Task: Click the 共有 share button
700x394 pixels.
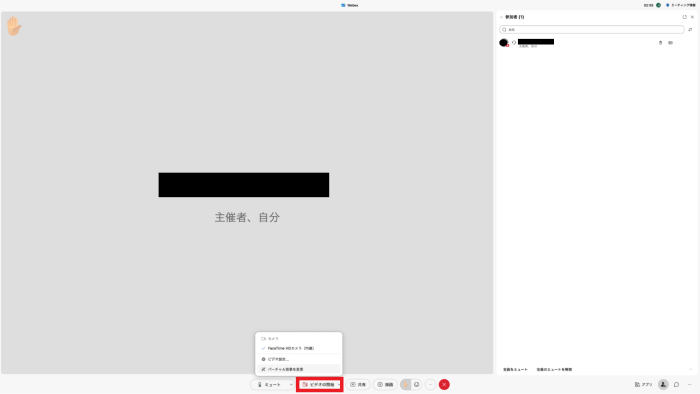Action: click(358, 384)
